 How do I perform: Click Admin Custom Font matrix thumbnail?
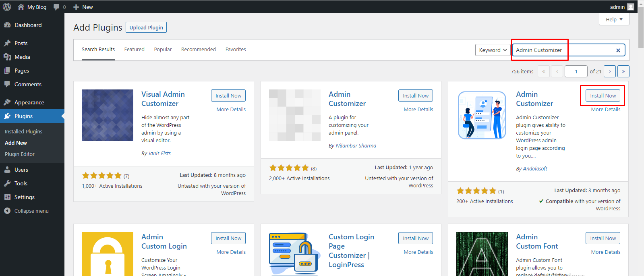482,254
